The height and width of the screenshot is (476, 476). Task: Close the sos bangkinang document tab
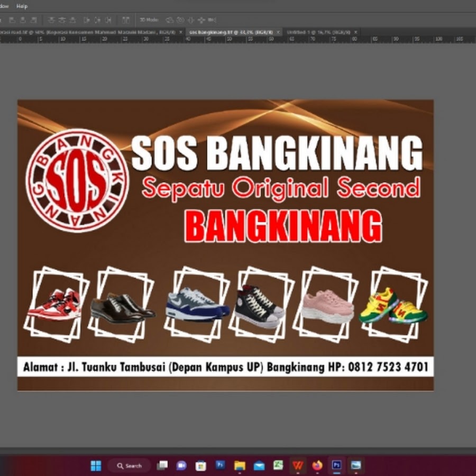pyautogui.click(x=278, y=32)
